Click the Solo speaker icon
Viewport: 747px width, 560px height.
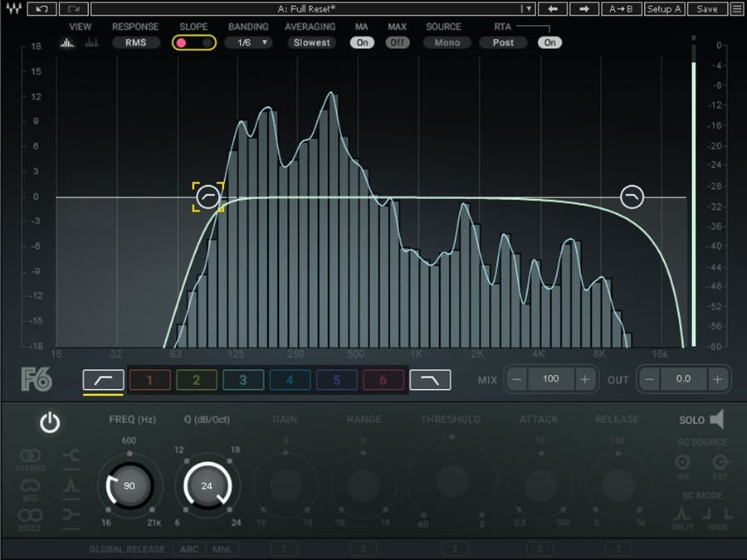click(716, 419)
